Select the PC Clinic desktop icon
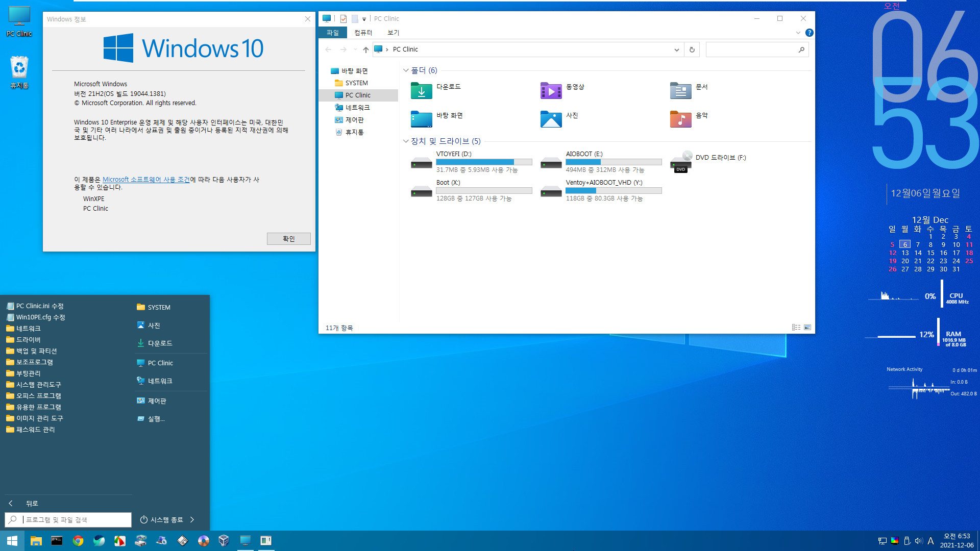Screen dimensions: 980x551 [x=19, y=21]
